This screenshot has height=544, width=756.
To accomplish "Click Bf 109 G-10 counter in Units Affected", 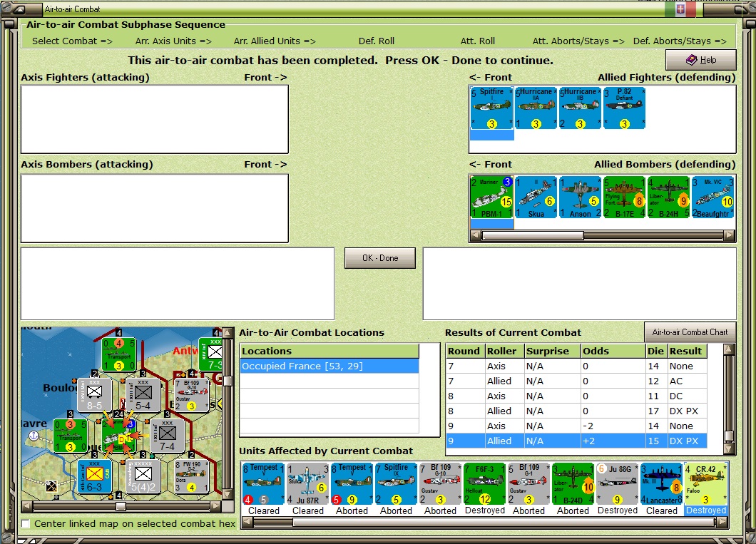I will (x=440, y=484).
